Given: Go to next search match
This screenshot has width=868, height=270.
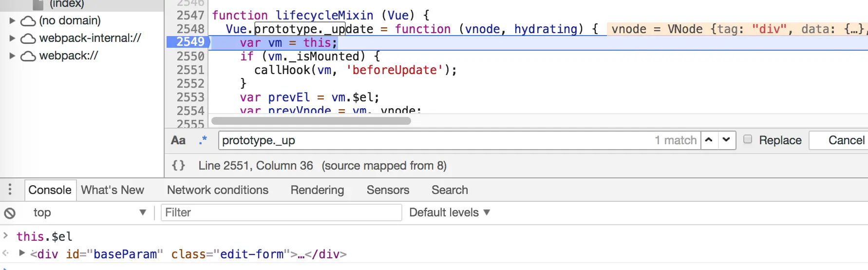Looking at the screenshot, I should (726, 140).
